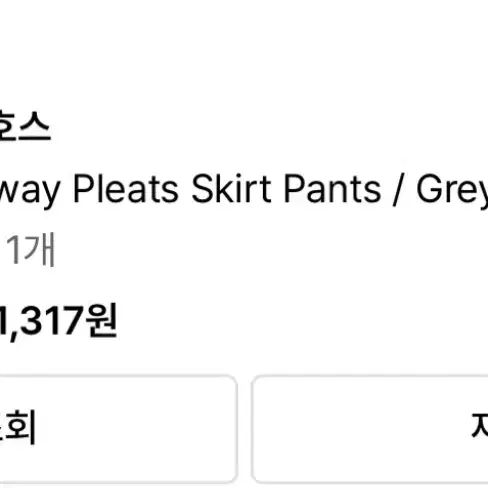The height and width of the screenshot is (488, 488).
Task: Select the Grey option text in product name
Action: tap(452, 191)
